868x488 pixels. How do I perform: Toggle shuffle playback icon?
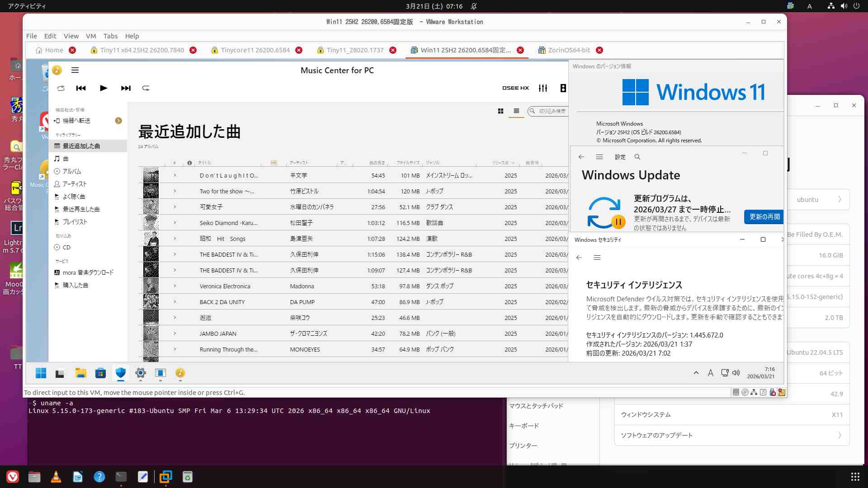point(61,88)
